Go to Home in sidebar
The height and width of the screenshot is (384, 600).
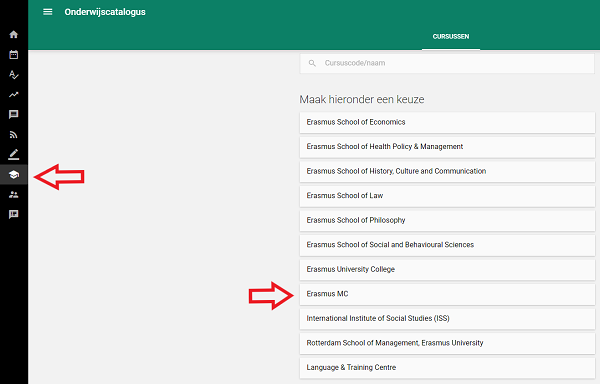(x=14, y=35)
